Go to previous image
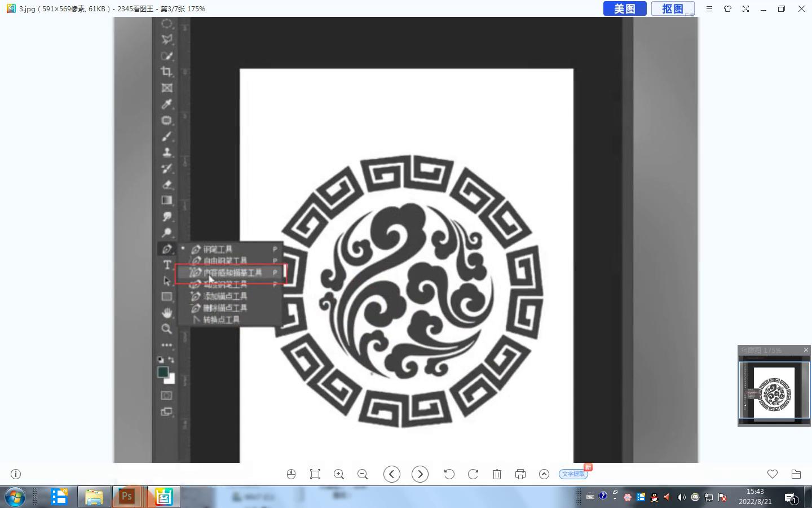 (392, 474)
